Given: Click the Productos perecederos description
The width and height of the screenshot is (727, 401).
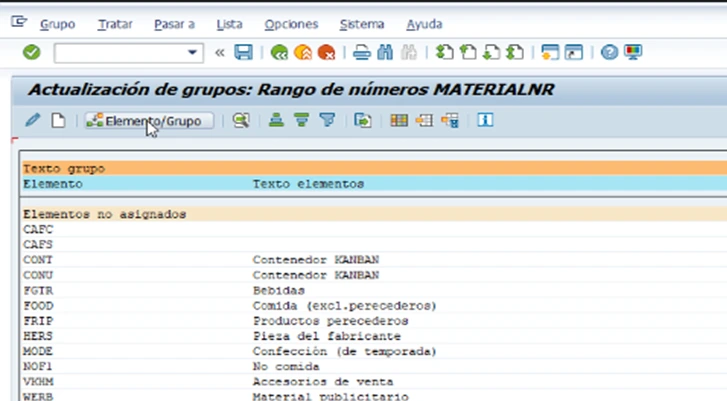Looking at the screenshot, I should [x=331, y=321].
